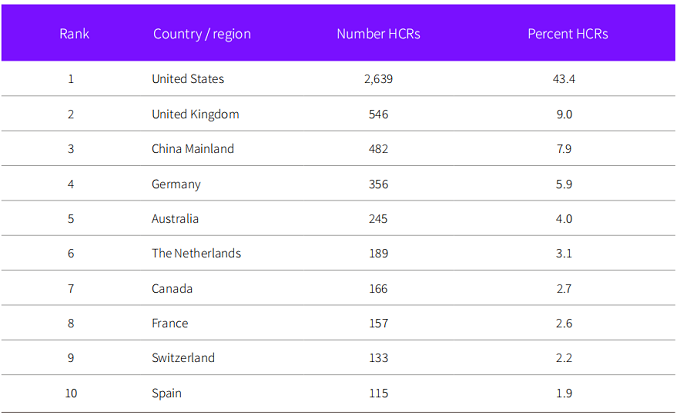Select the Percent HCRs column header
The width and height of the screenshot is (680, 415).
(567, 34)
